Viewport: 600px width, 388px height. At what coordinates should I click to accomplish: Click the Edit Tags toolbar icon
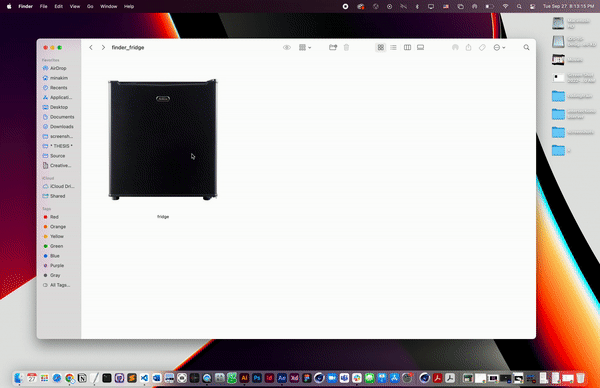click(482, 47)
